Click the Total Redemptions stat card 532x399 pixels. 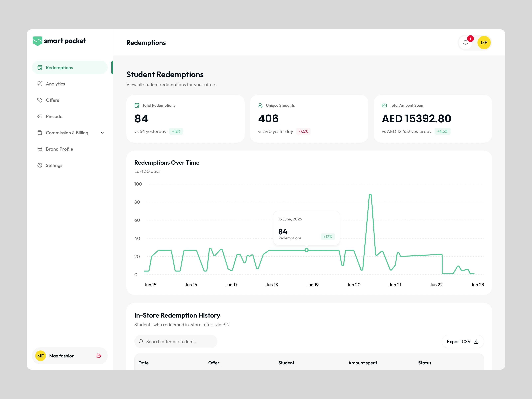pos(185,119)
